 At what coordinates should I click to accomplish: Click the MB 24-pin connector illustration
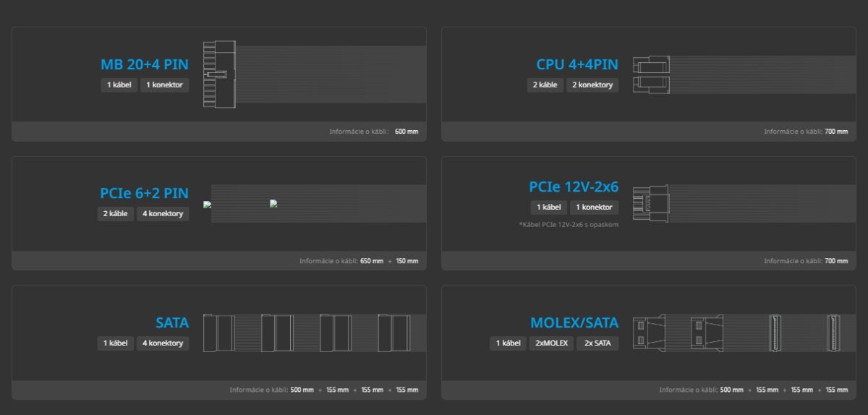click(x=220, y=74)
